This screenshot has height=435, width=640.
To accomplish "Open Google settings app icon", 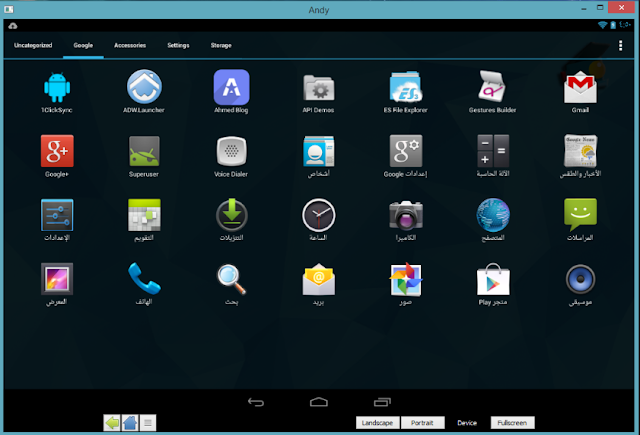I will click(406, 151).
